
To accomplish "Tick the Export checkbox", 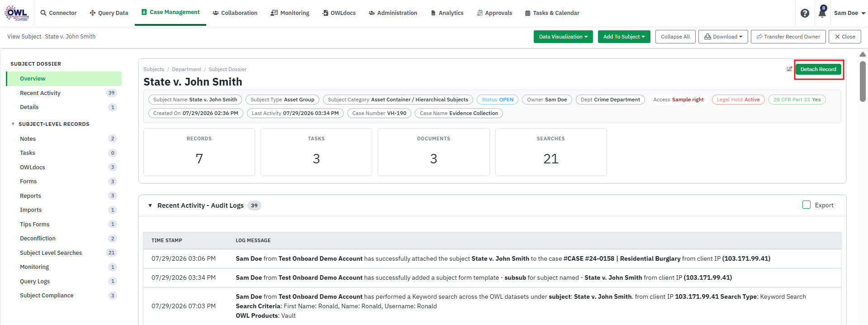I will click(806, 205).
